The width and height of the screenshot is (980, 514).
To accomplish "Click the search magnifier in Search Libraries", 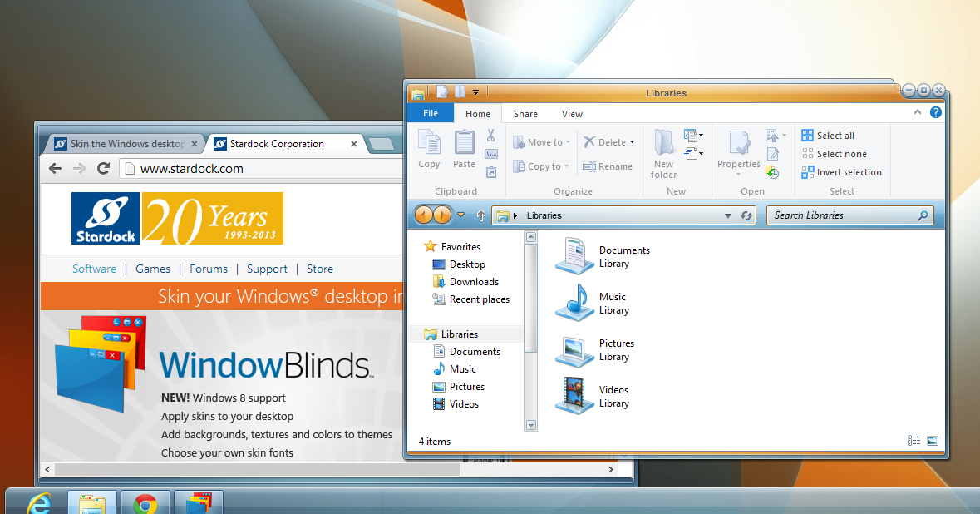I will pyautogui.click(x=923, y=215).
